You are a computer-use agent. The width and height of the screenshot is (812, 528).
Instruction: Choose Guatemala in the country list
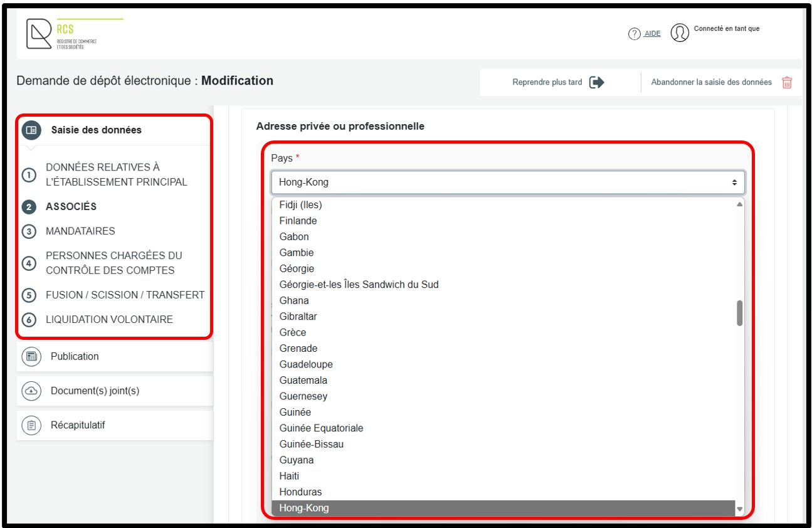pyautogui.click(x=303, y=380)
